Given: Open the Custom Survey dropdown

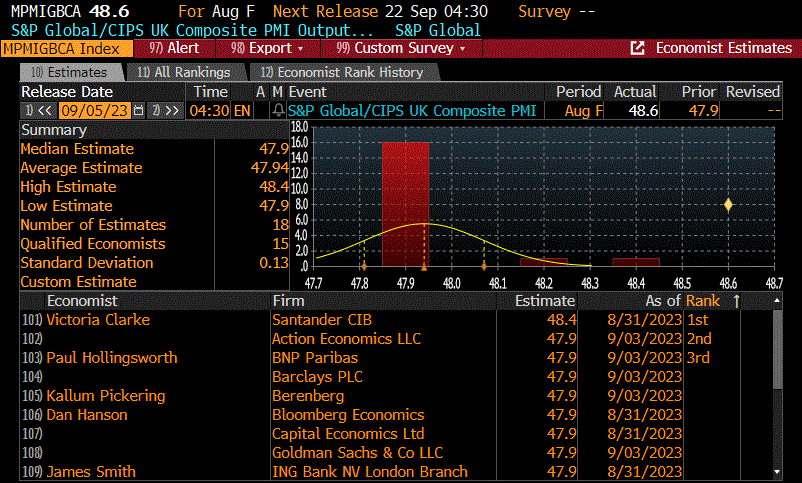Looking at the screenshot, I should point(401,48).
